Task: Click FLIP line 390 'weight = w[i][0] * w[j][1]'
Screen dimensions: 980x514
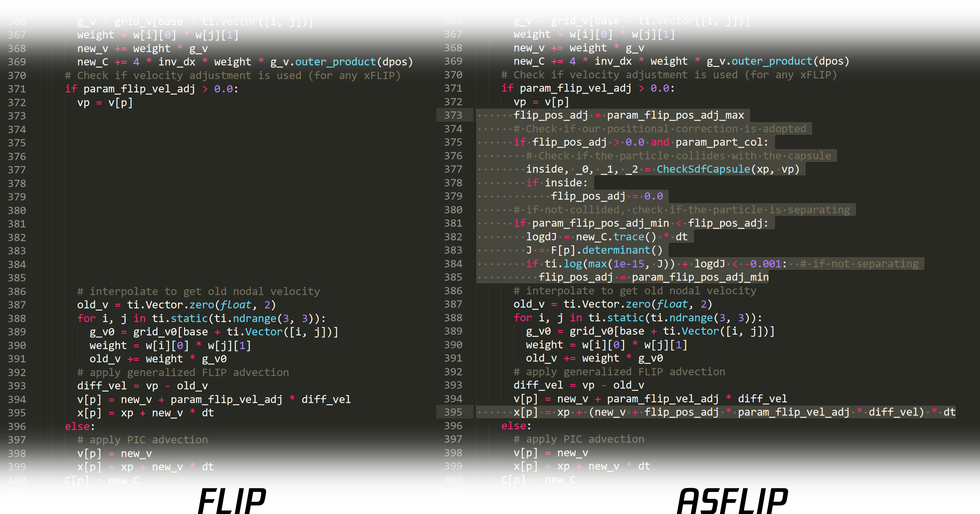Action: [171, 345]
